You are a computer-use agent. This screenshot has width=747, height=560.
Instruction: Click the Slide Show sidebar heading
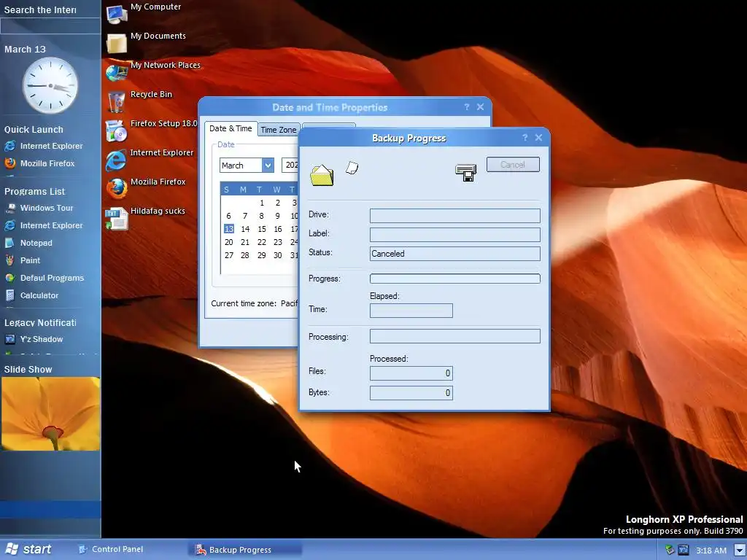pos(28,370)
